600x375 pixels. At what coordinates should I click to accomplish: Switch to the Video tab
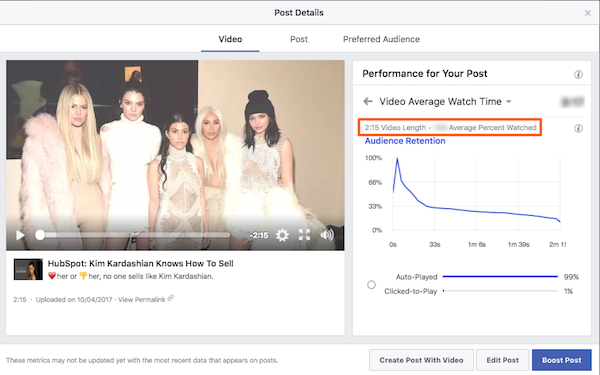pos(230,39)
